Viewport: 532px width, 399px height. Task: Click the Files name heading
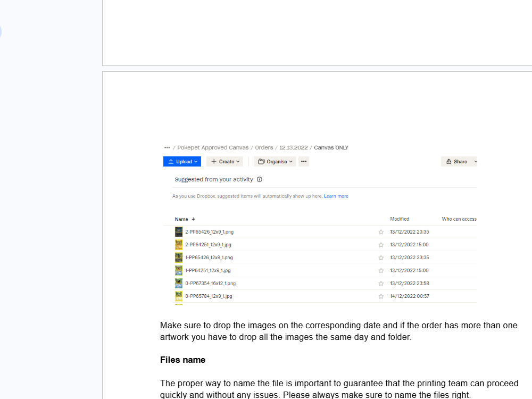click(182, 360)
